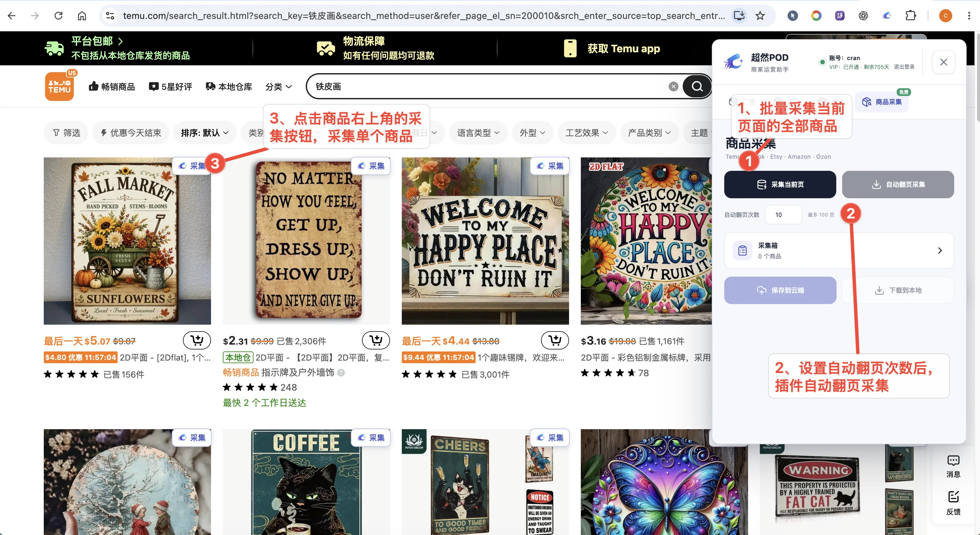Image resolution: width=980 pixels, height=535 pixels.
Task: Add the Fall Market sunflower sign to cart
Action: point(197,340)
